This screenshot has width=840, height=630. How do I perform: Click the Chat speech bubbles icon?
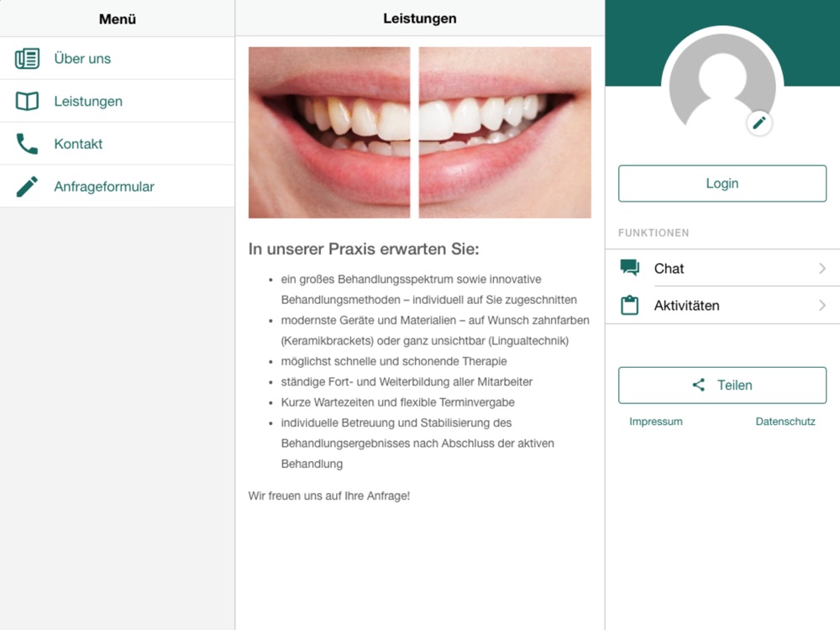point(629,267)
